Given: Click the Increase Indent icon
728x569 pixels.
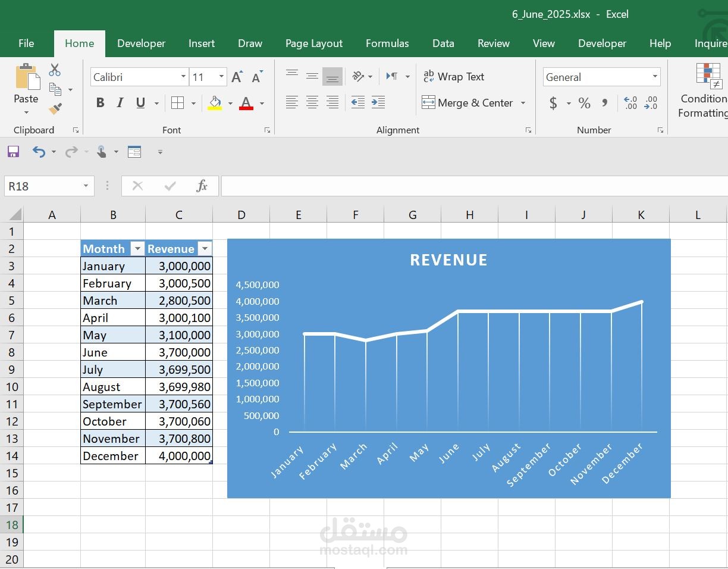Looking at the screenshot, I should pyautogui.click(x=378, y=102).
